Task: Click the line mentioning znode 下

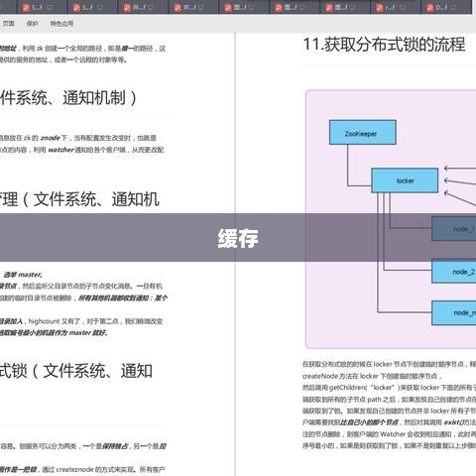Action: point(78,138)
